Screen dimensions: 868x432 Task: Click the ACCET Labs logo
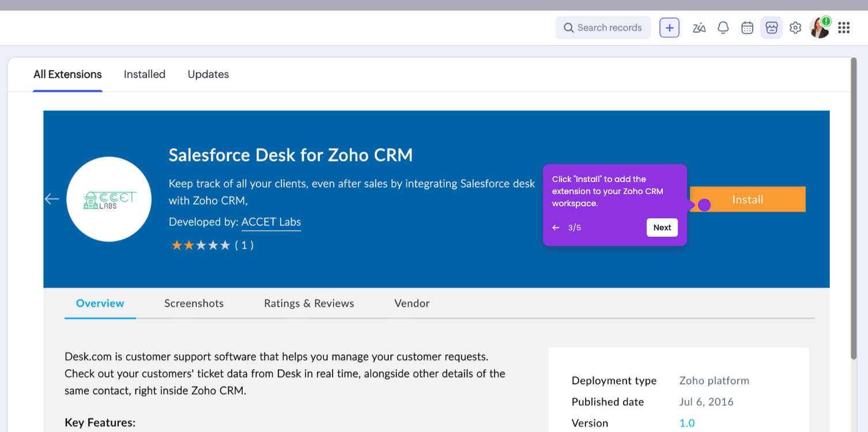[109, 199]
